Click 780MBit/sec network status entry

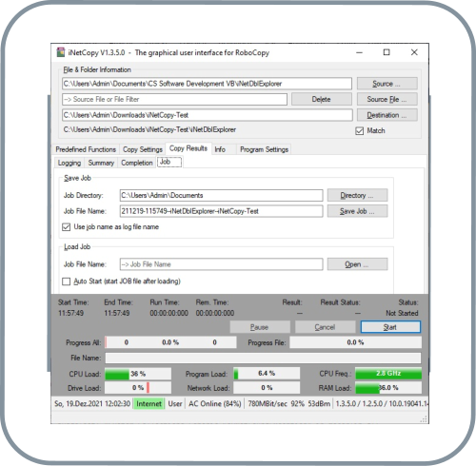click(288, 404)
